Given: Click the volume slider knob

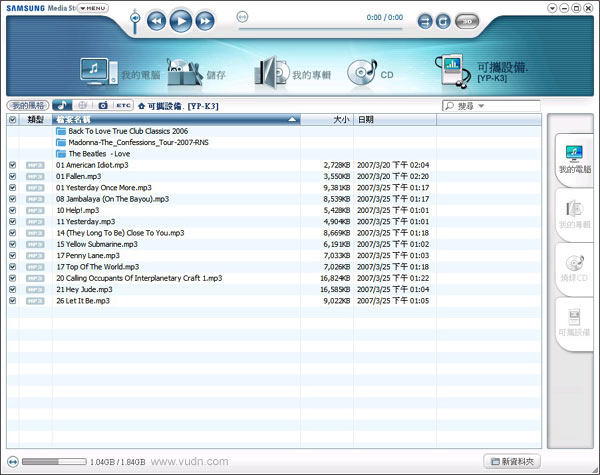Looking at the screenshot, I should tap(135, 18).
